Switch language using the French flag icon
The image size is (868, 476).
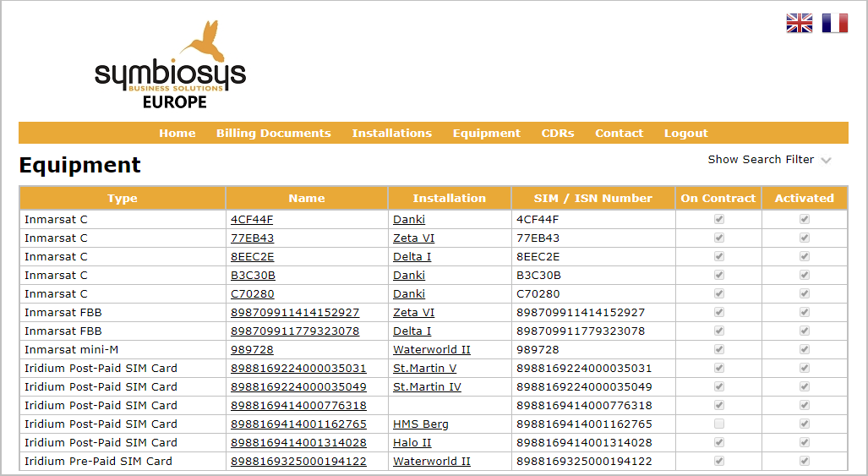834,23
